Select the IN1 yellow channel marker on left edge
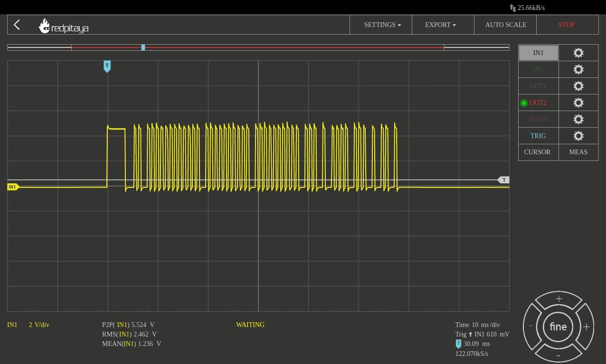606x364 pixels. click(x=13, y=187)
